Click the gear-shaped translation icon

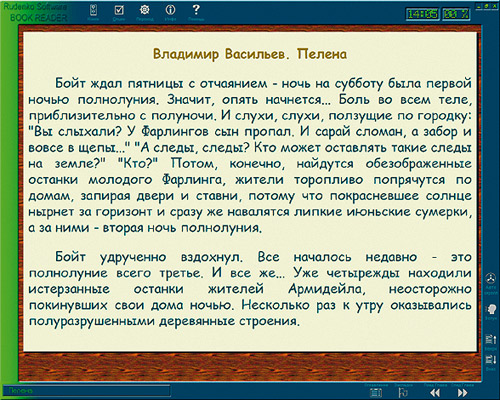click(x=144, y=10)
